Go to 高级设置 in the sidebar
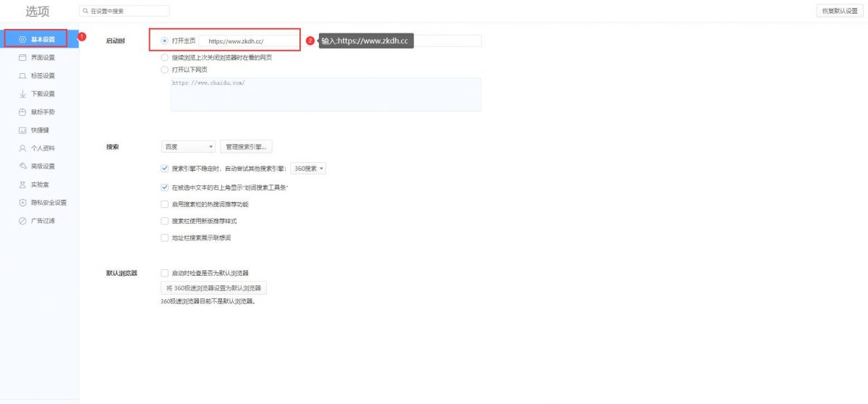This screenshot has height=404, width=868. tap(43, 167)
